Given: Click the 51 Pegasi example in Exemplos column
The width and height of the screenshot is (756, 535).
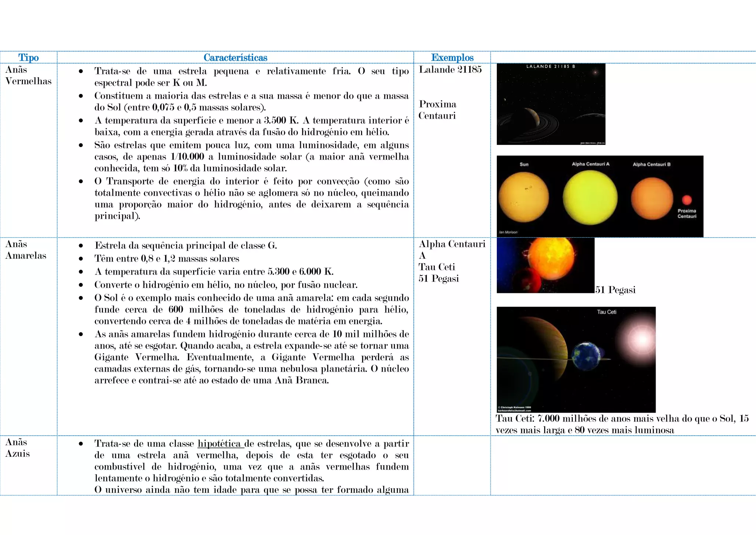Looking at the screenshot, I should coord(439,279).
